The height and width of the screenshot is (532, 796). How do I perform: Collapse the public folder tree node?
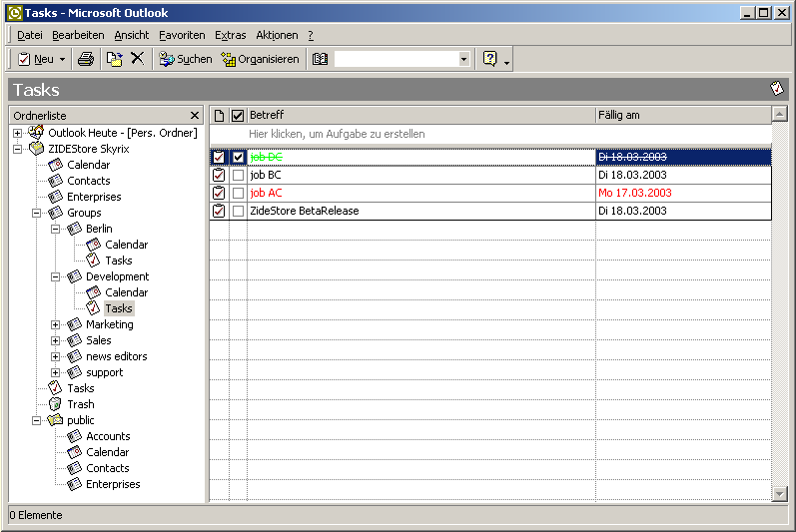tap(37, 420)
